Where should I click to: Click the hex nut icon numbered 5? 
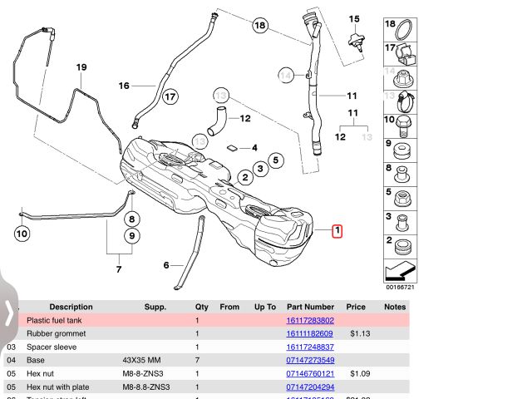coord(403,199)
